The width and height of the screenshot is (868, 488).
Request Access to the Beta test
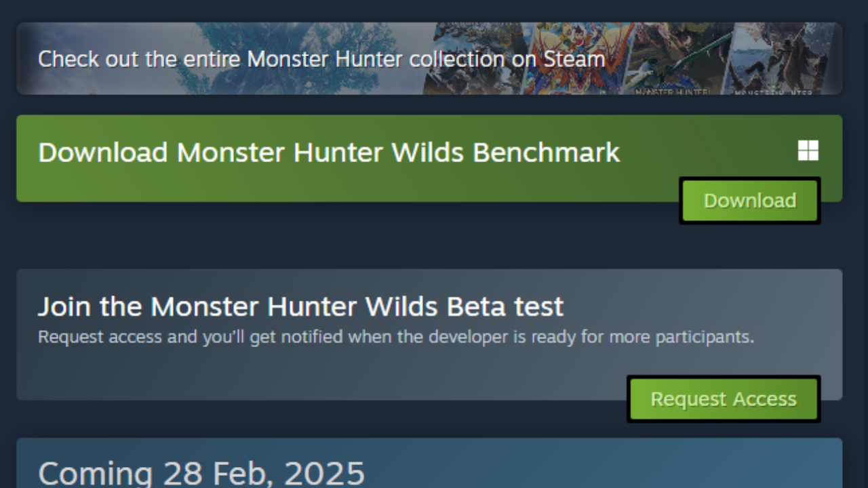723,399
